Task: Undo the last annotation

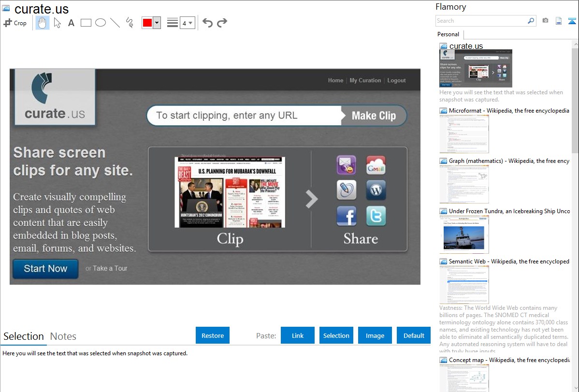Action: [207, 23]
